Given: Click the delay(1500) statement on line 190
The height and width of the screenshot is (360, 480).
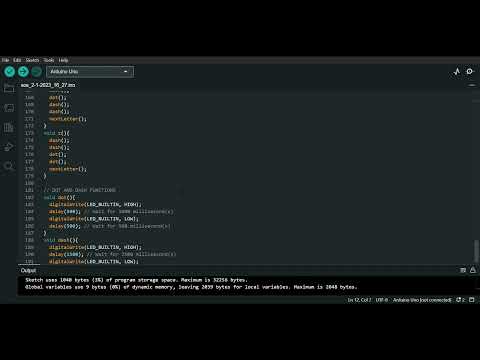Looking at the screenshot, I should [66, 254].
